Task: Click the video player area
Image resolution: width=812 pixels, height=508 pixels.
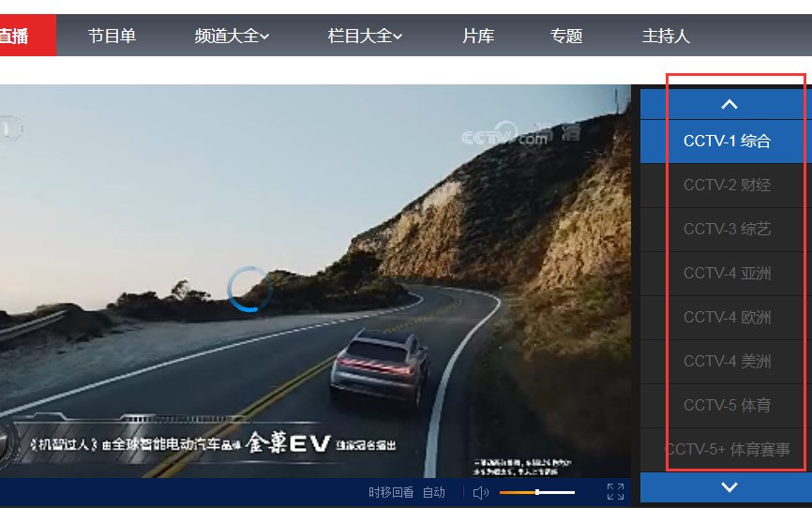Action: coord(315,280)
